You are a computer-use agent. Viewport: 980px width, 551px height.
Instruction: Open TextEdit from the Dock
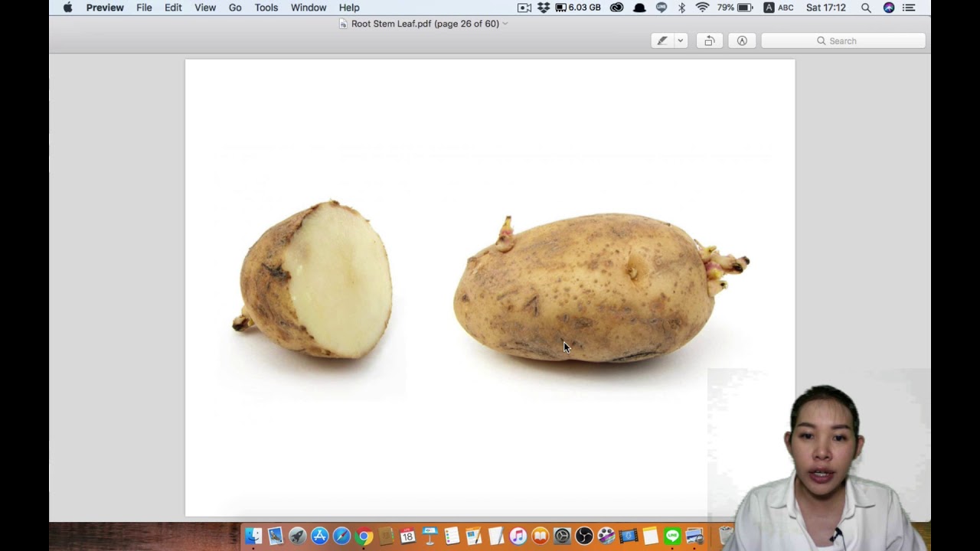(x=496, y=536)
